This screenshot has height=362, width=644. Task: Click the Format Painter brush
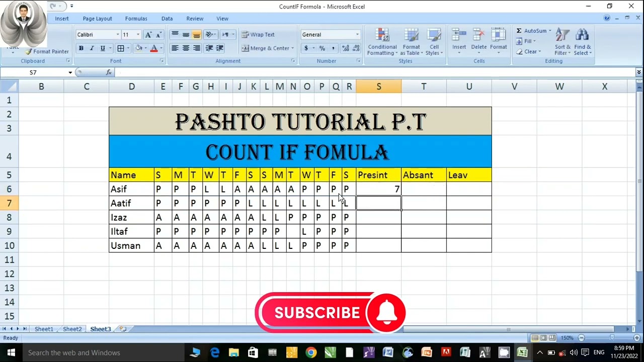(x=29, y=51)
